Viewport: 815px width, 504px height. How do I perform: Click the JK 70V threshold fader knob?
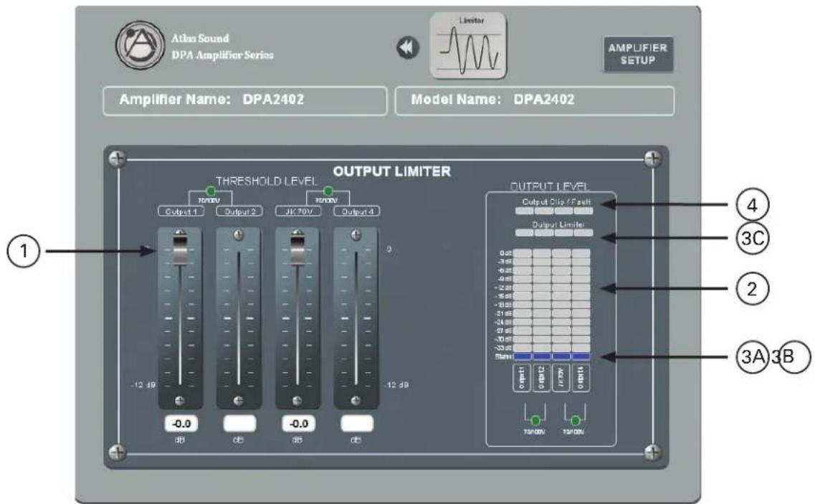[297, 249]
